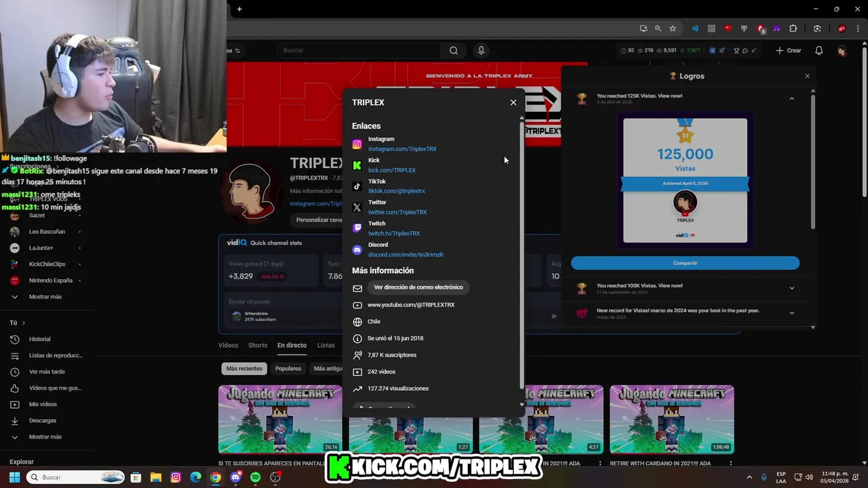Click the Chile country text
The width and height of the screenshot is (868, 488).
[374, 322]
